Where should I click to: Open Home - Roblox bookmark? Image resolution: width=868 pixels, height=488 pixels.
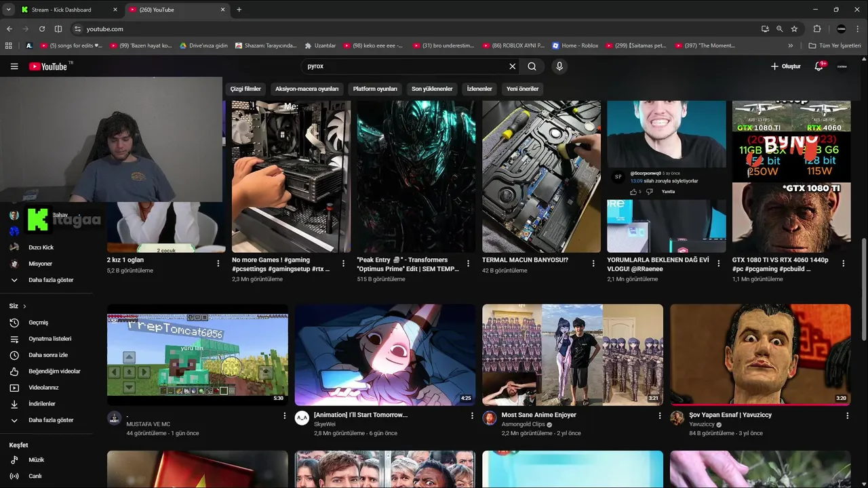(x=575, y=45)
